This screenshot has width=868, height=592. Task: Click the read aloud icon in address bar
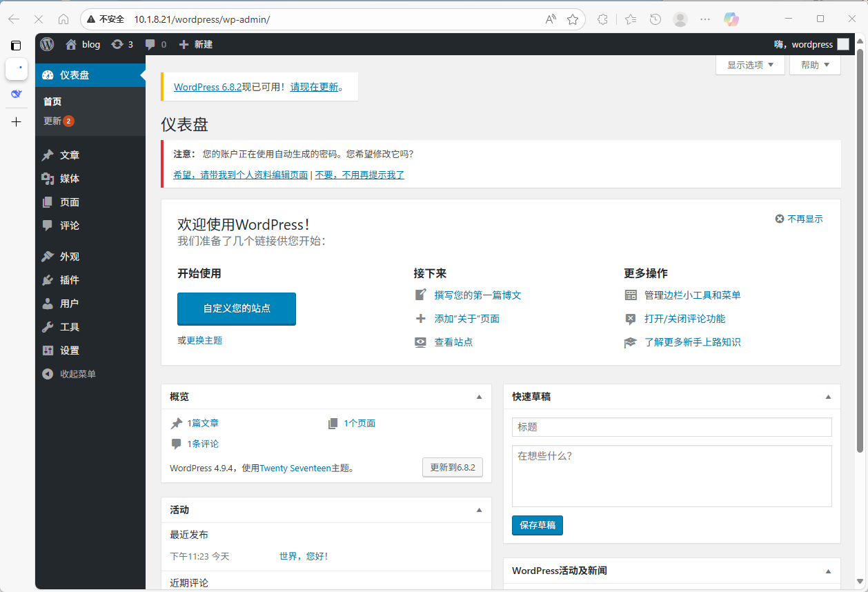pos(551,19)
